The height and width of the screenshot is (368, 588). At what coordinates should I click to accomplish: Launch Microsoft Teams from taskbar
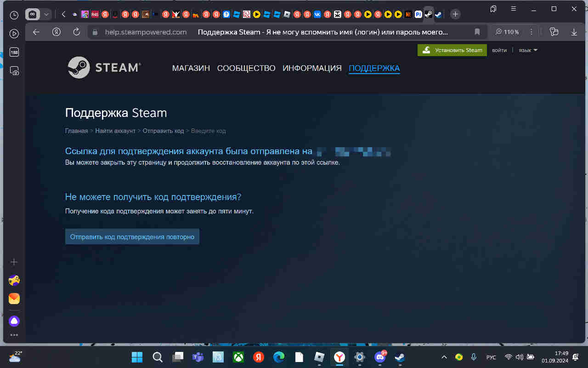[x=198, y=357]
